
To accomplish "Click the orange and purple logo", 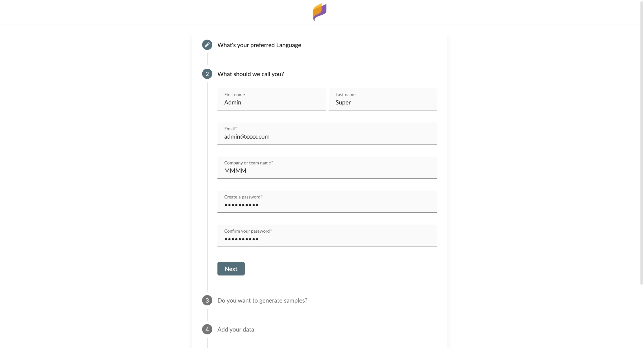I will point(319,12).
